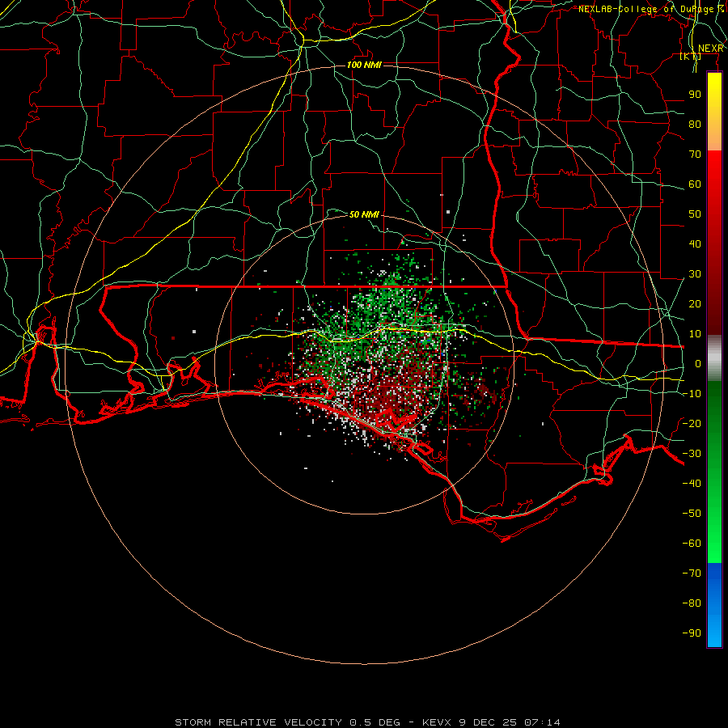Image resolution: width=728 pixels, height=728 pixels.
Task: Pick the blue bottom segment of the velocity scale
Action: pos(714,604)
